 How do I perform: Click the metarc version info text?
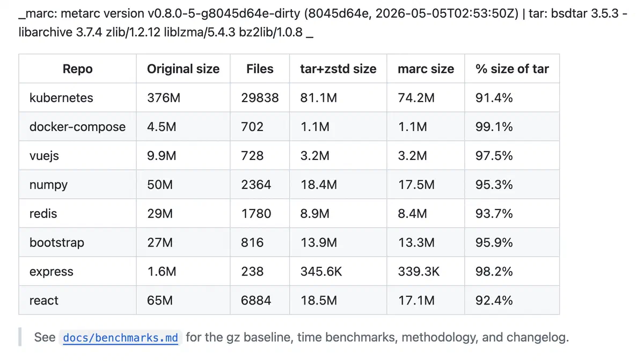[322, 24]
